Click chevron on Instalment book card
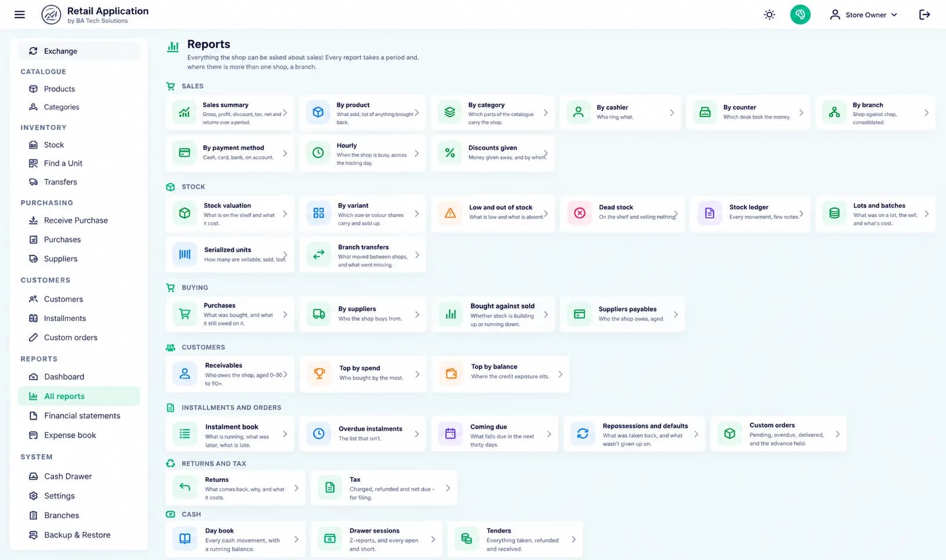 tap(285, 434)
